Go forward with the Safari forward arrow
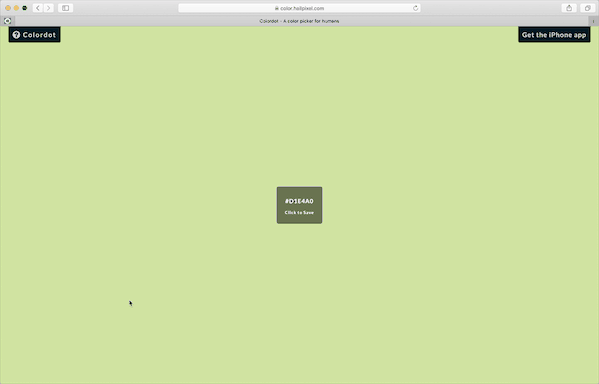This screenshot has height=384, width=599. (x=49, y=8)
